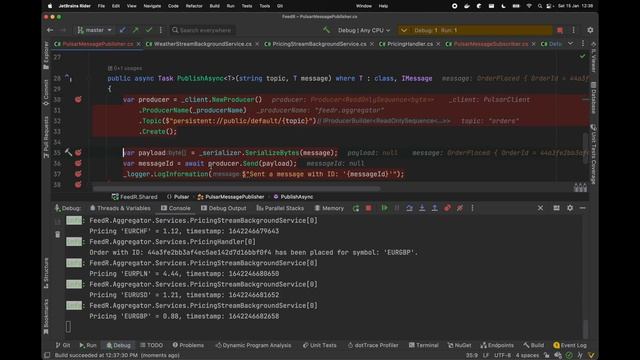The width and height of the screenshot is (640, 360).
Task: Clear console with trash icon
Action: [58, 234]
